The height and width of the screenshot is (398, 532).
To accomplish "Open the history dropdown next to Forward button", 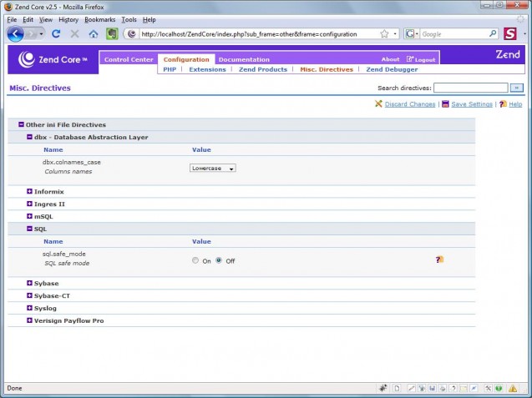I will point(42,34).
